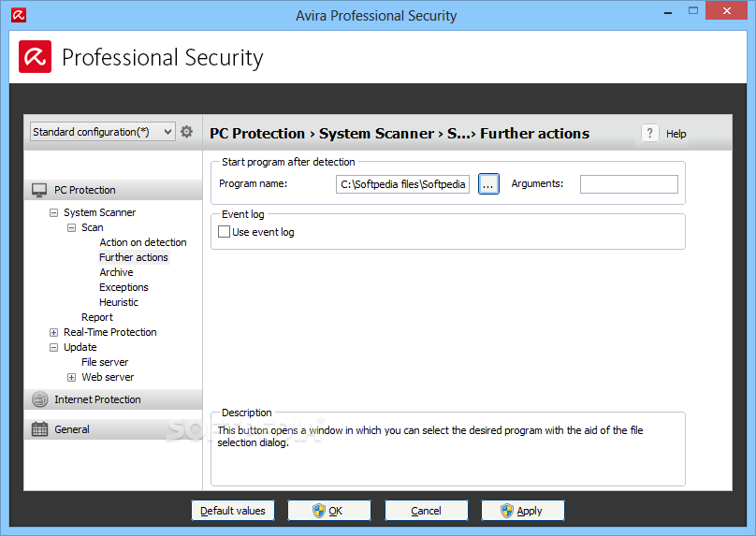Click Avira icon in title bar
This screenshot has height=536, width=756.
(19, 15)
